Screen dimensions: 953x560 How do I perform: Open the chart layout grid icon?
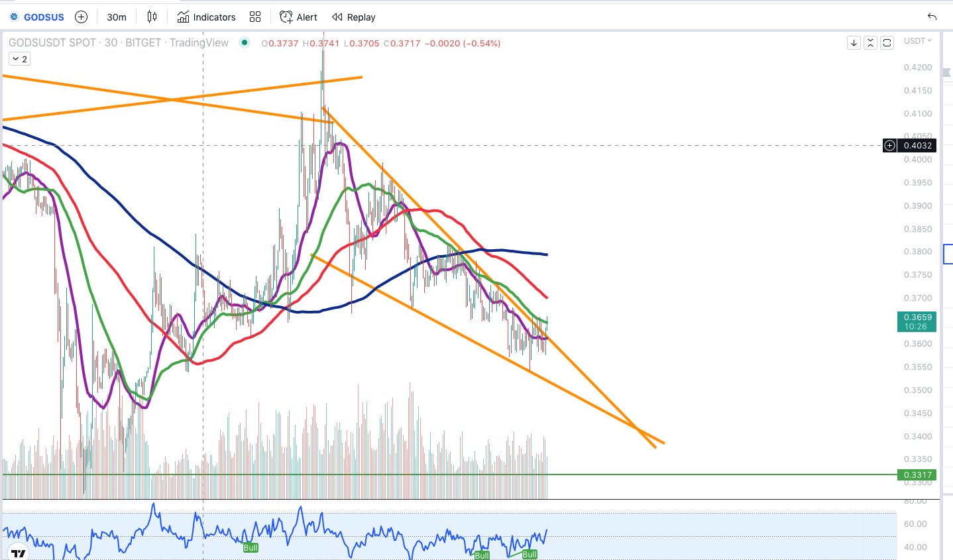(x=255, y=17)
